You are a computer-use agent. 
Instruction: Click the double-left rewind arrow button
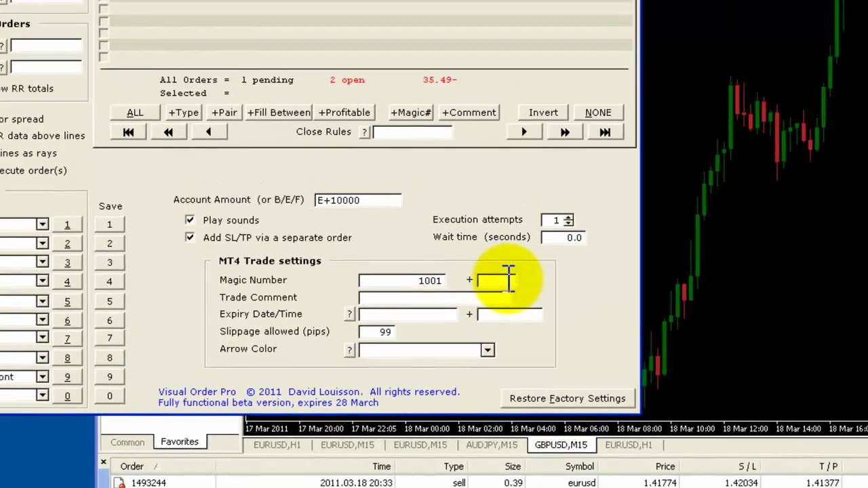click(168, 132)
